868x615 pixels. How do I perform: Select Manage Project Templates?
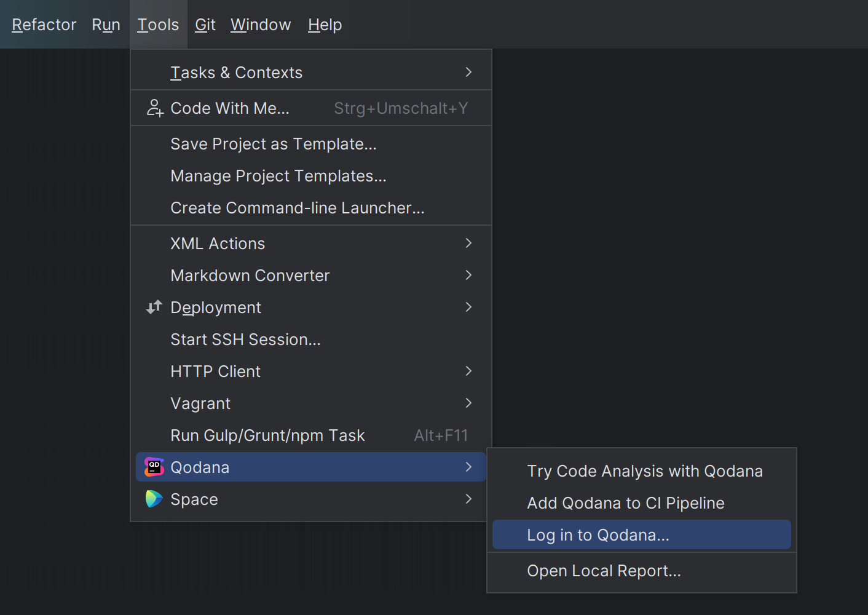[x=278, y=175]
